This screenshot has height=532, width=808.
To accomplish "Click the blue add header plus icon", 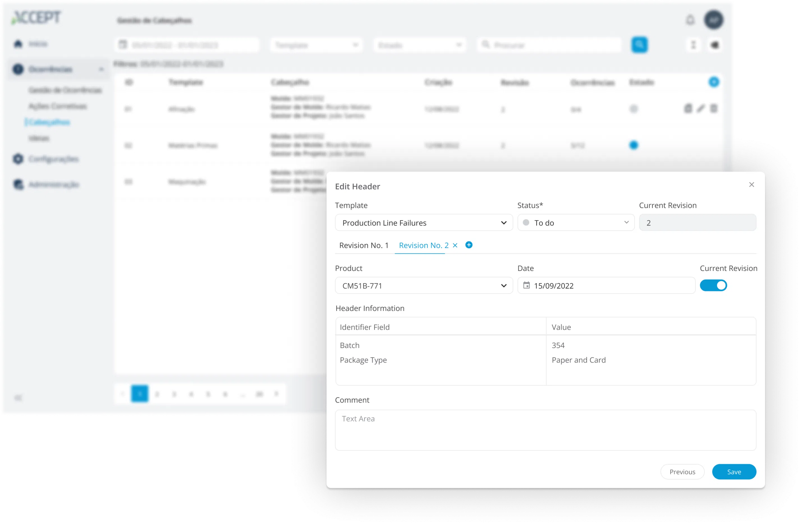I will (x=714, y=82).
